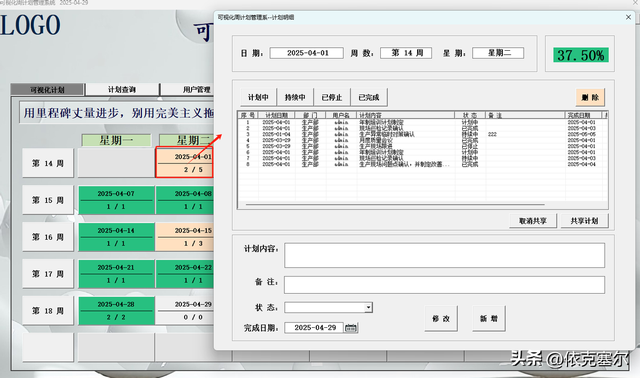Viewport: 640px width, 378px height.
Task: Open the 状态 dropdown list
Action: tap(368, 307)
